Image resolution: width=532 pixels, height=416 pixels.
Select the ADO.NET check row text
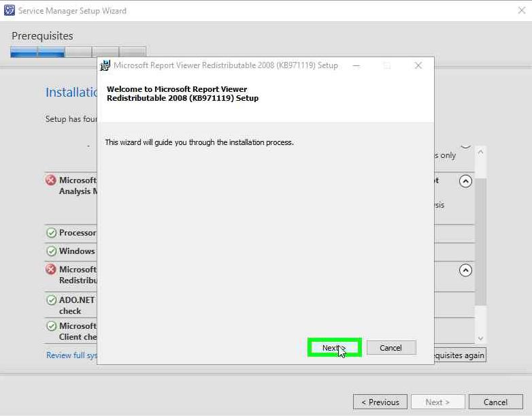[x=78, y=305]
